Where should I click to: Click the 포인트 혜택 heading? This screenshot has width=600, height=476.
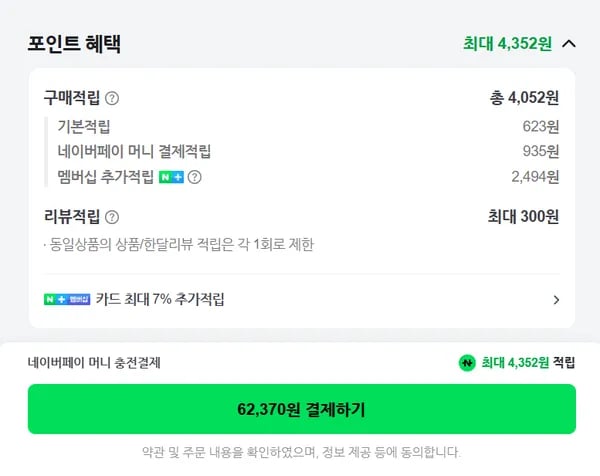tap(74, 44)
